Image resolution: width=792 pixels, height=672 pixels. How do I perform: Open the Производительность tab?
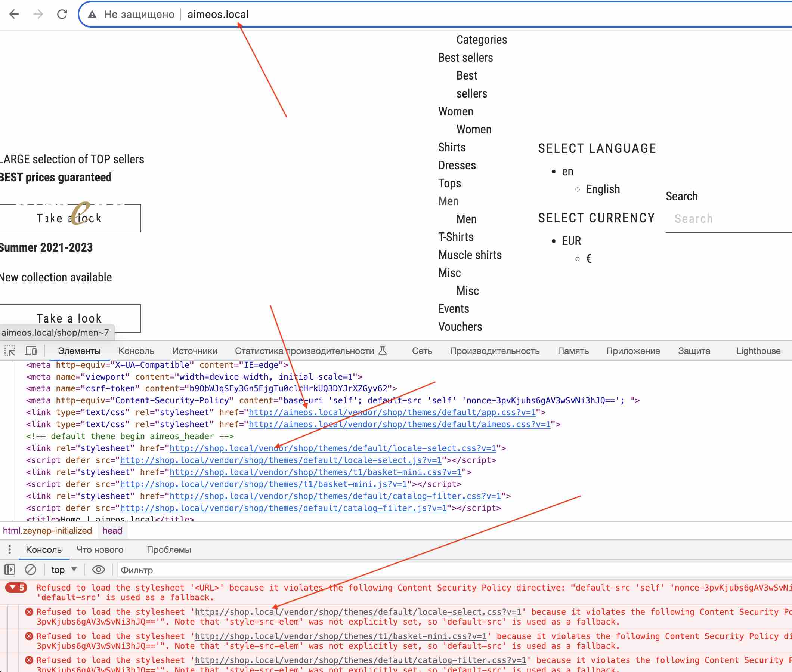point(495,351)
